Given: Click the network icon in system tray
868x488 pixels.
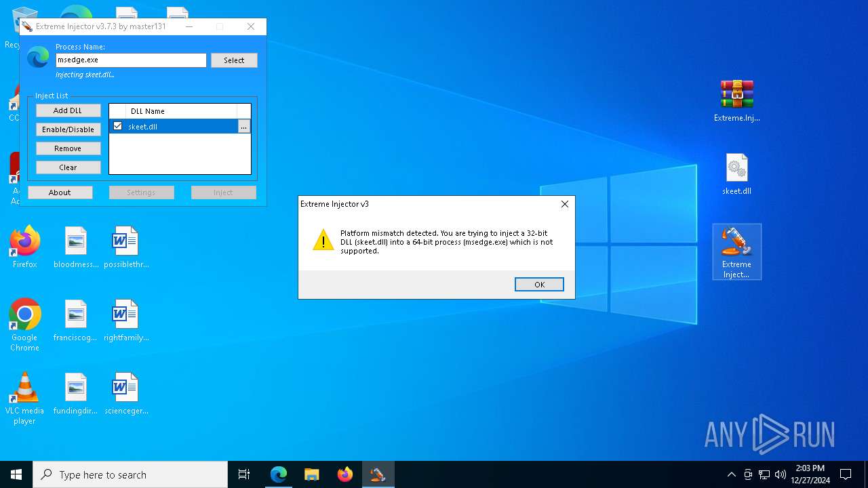Looking at the screenshot, I should pyautogui.click(x=764, y=474).
